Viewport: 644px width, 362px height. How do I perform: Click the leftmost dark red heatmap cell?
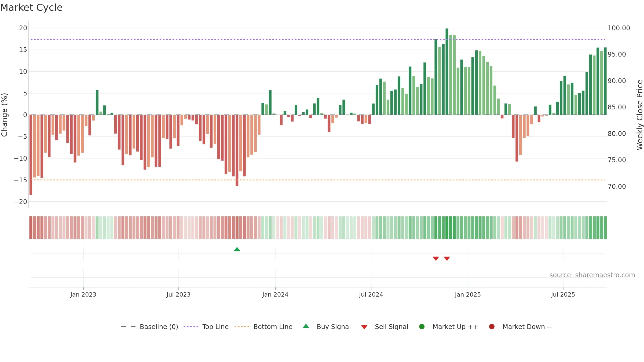click(x=31, y=228)
